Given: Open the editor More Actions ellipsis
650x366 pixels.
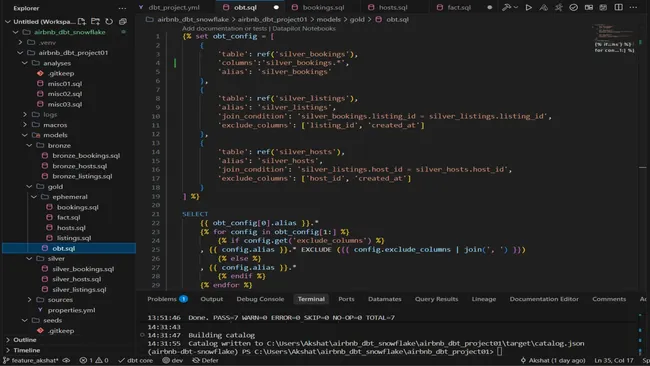Looking at the screenshot, I should coord(633,7).
